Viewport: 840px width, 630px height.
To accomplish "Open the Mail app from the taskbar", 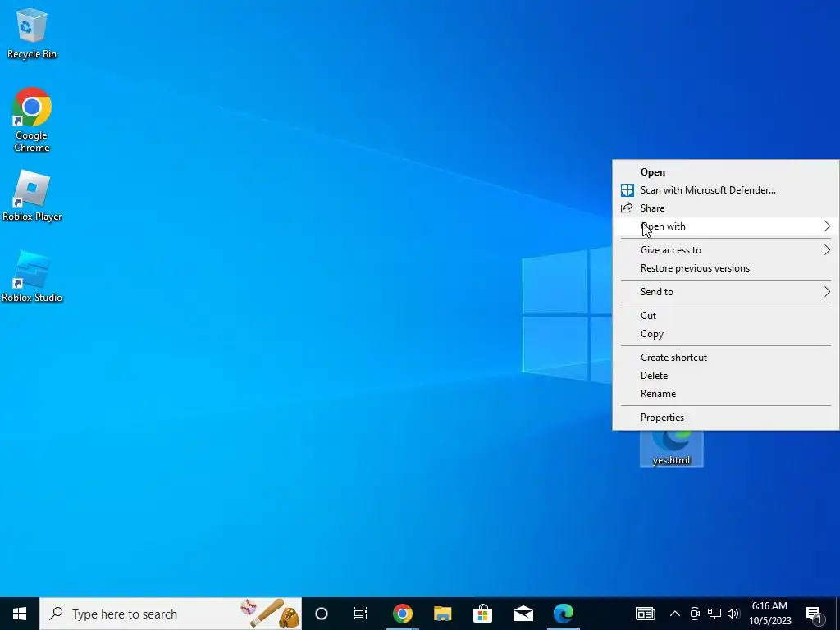I will pos(523,614).
